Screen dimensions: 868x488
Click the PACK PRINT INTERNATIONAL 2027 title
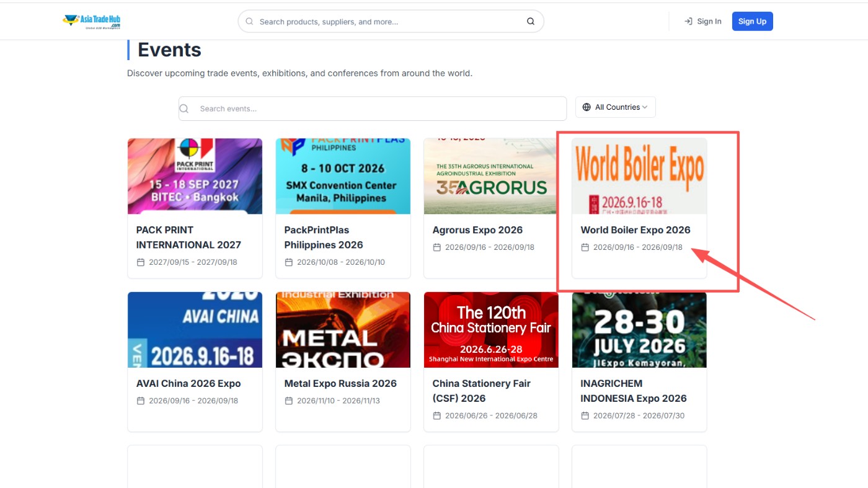[188, 237]
